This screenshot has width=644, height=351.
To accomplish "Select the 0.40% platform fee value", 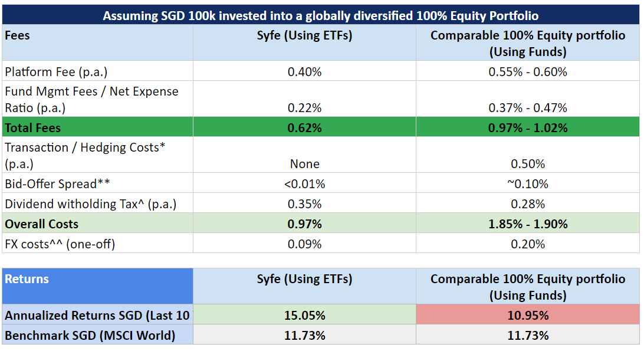I will 304,71.
